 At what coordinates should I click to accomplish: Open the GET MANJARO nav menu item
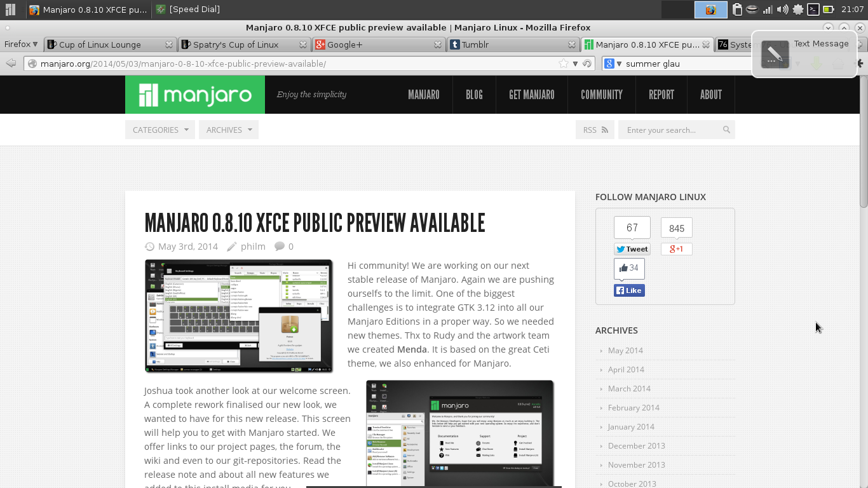tap(532, 95)
